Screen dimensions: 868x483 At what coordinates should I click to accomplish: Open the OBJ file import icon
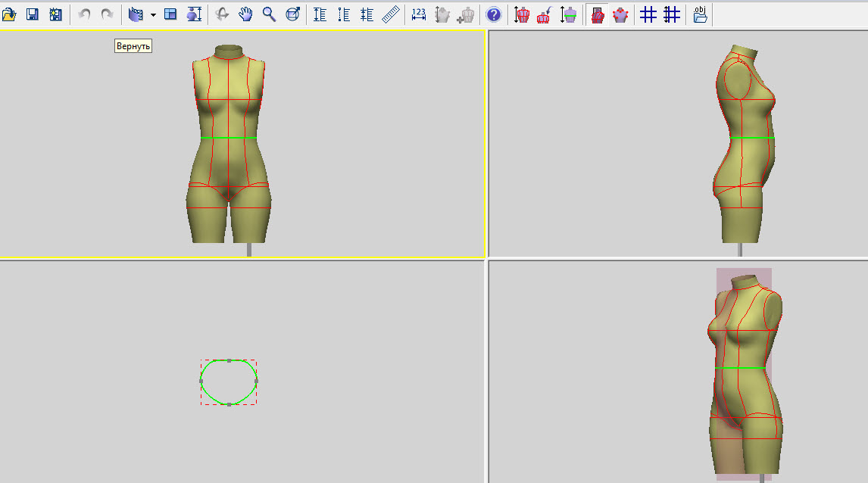tap(700, 14)
